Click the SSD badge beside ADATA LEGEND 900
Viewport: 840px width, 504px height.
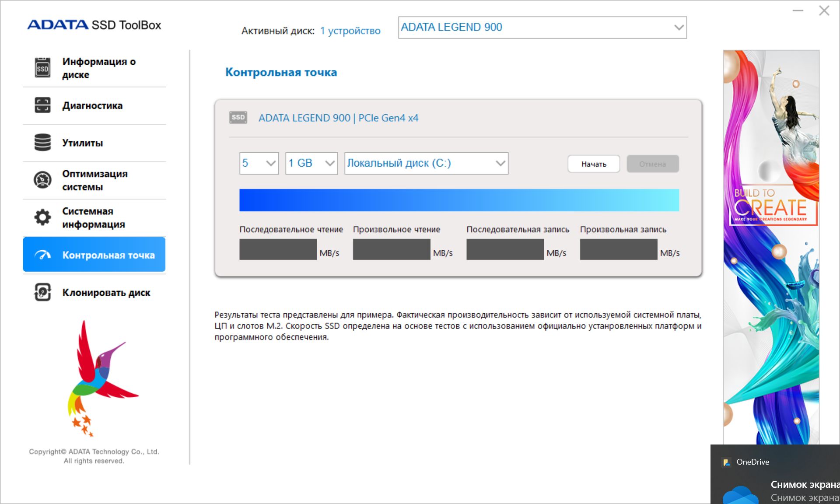coord(238,117)
